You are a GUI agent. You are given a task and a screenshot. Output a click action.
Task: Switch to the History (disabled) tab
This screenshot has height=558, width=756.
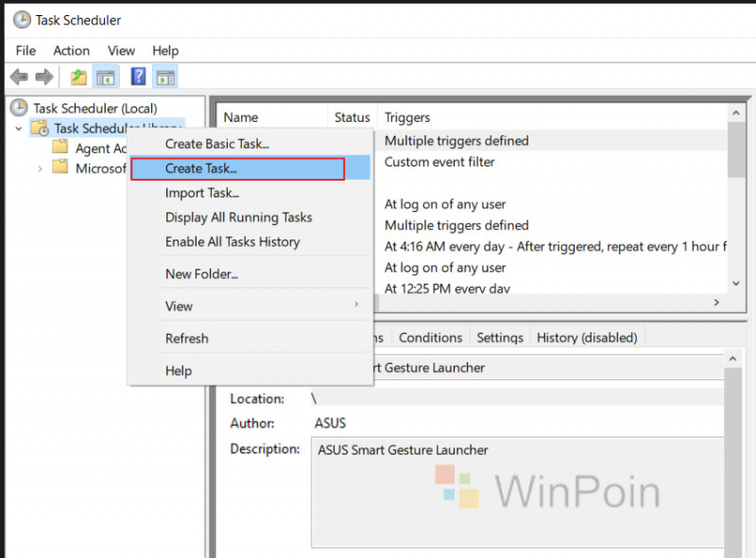tap(587, 338)
